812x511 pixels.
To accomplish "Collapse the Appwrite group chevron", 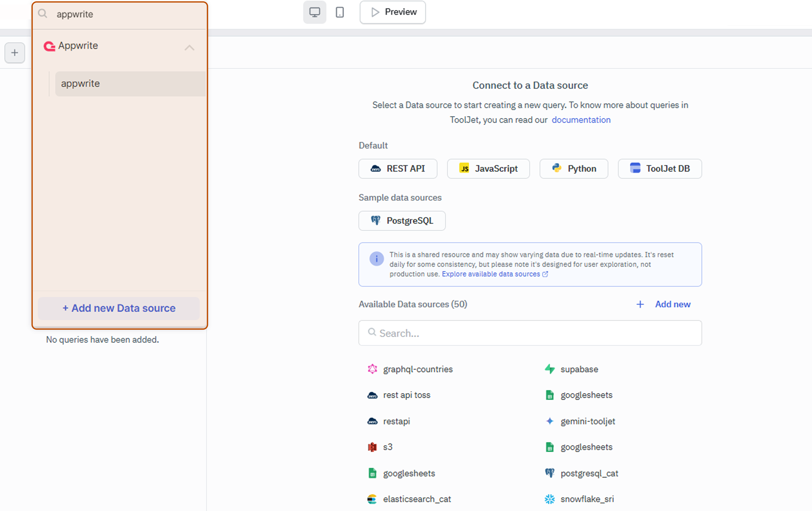I will (x=189, y=48).
